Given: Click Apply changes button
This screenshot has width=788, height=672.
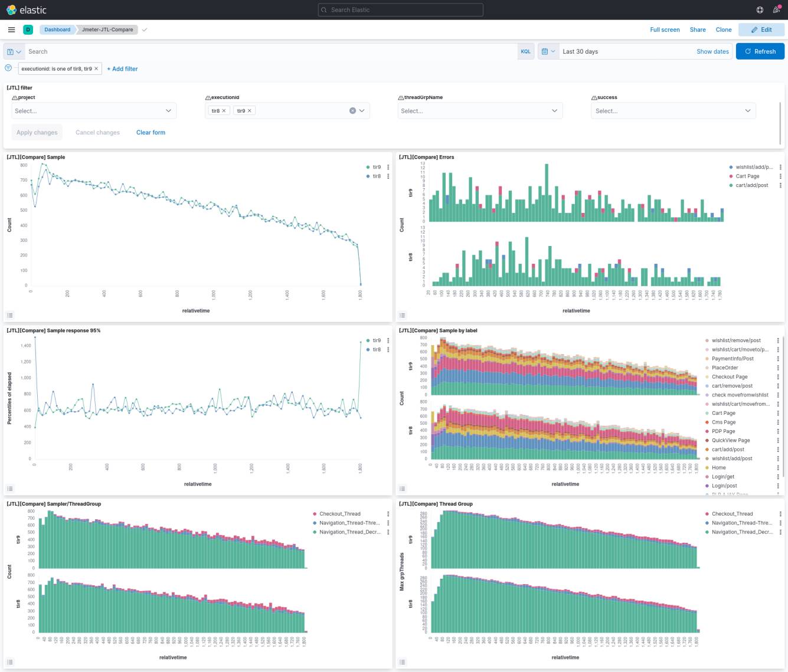Looking at the screenshot, I should (x=37, y=132).
